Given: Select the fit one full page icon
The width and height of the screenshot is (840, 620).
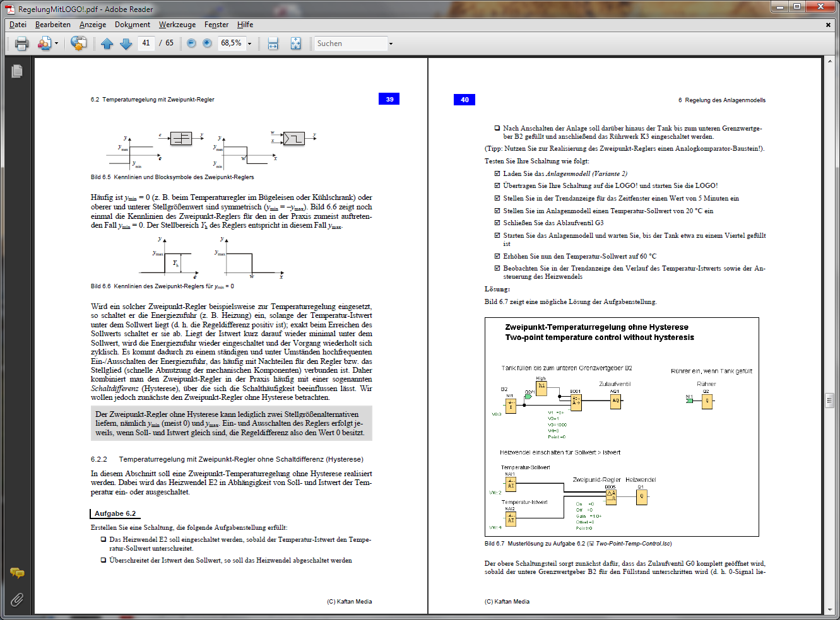Looking at the screenshot, I should tap(295, 44).
